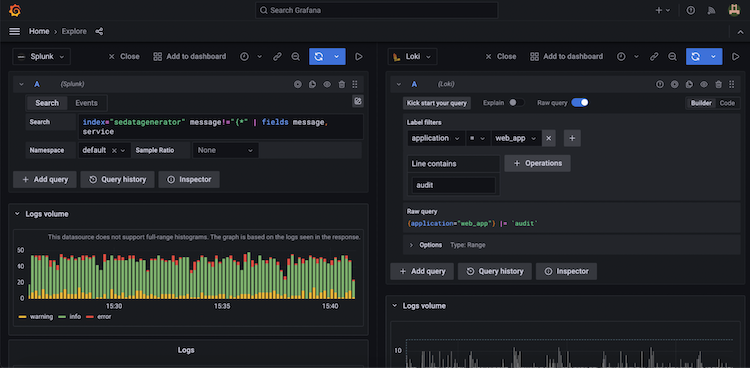Delete Splunk query A with trash icon
The width and height of the screenshot is (750, 368).
342,84
